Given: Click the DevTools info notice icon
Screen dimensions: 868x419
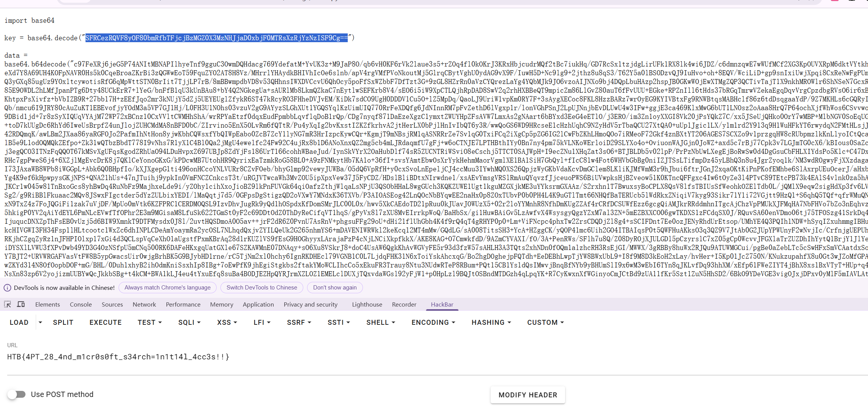Looking at the screenshot, I should click(7, 288).
